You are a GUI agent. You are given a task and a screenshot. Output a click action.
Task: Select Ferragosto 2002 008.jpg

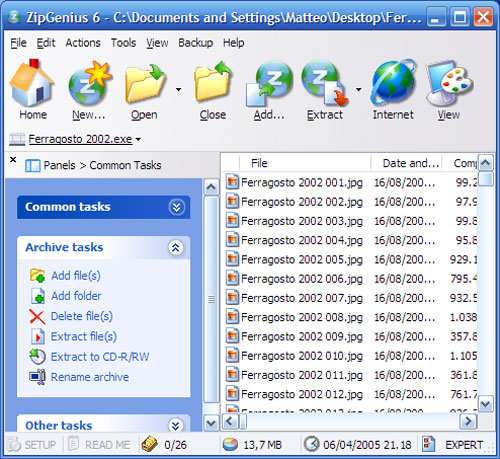click(302, 317)
